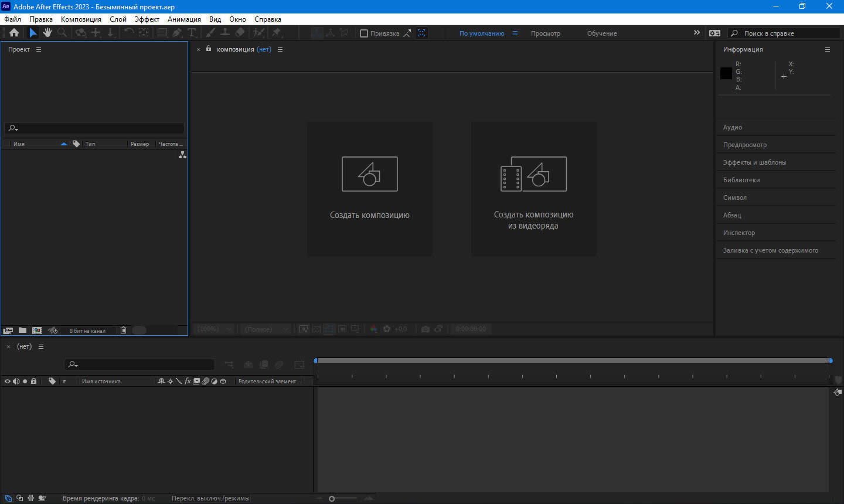844x504 pixels.
Task: Click Создать композицию из видеоряда button
Action: (533, 189)
